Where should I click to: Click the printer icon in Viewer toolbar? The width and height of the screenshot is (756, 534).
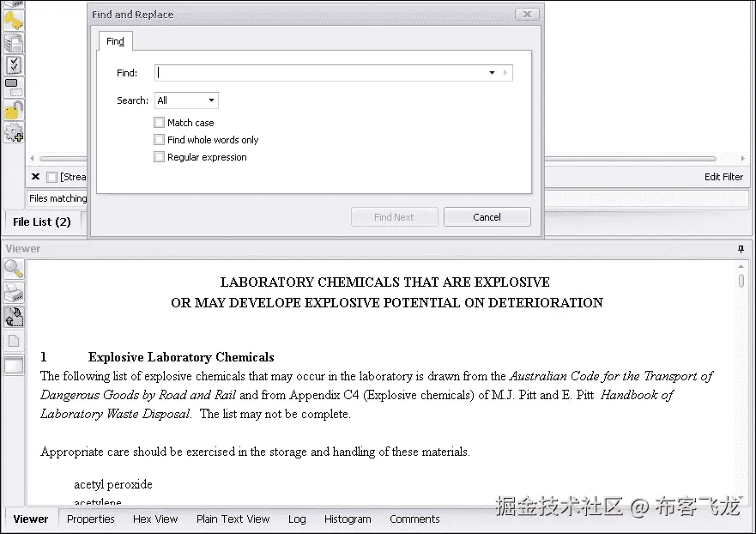click(x=14, y=292)
